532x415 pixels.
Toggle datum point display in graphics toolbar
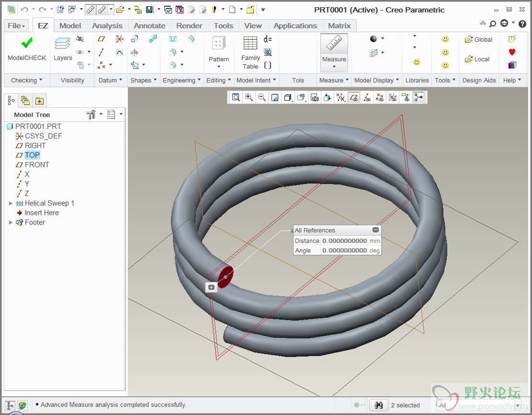pos(380,97)
